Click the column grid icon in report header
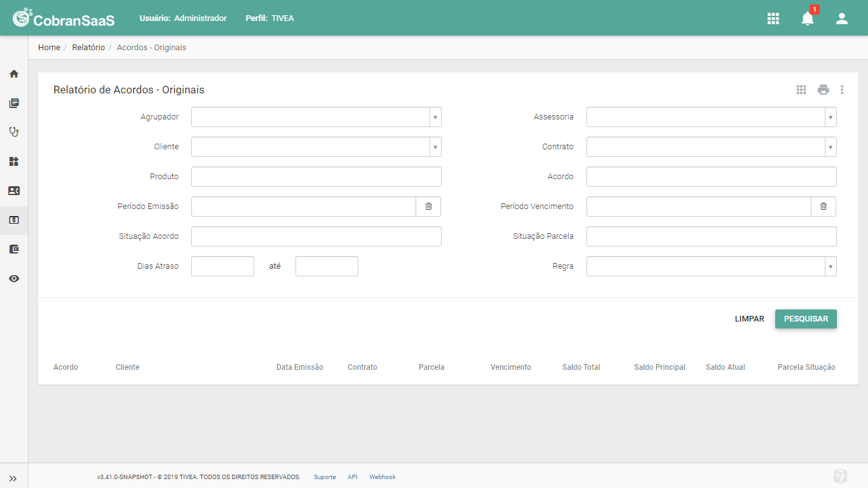Viewport: 868px width, 488px height. 801,90
